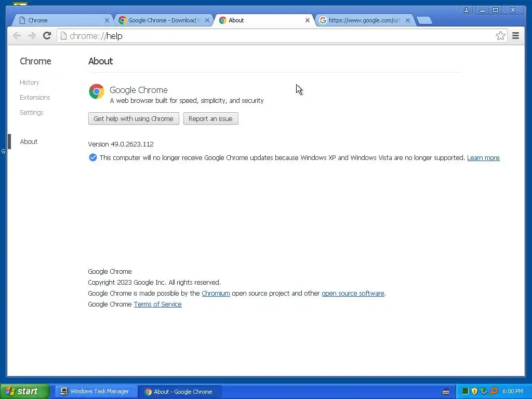Select About in the sidebar
The width and height of the screenshot is (532, 399).
click(29, 141)
